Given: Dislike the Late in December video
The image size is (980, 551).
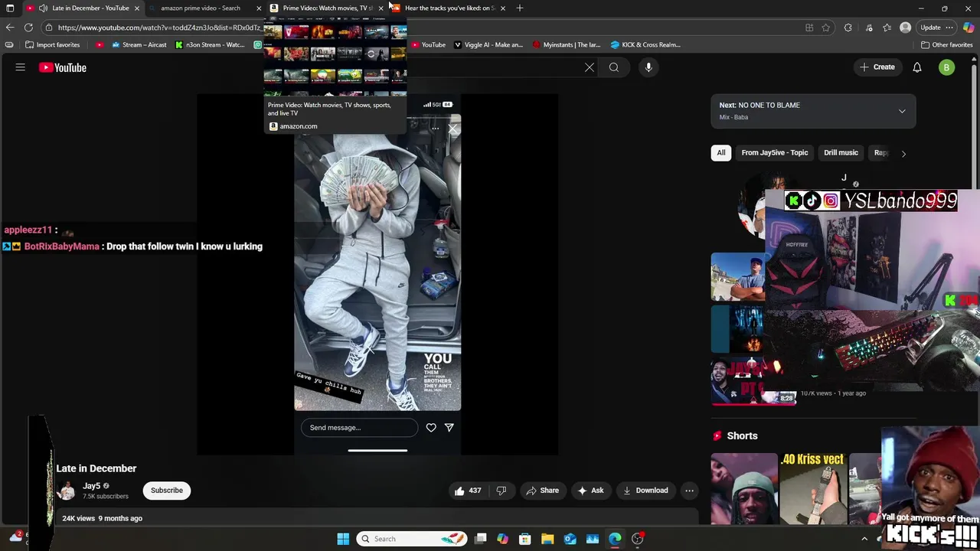Looking at the screenshot, I should 501,491.
